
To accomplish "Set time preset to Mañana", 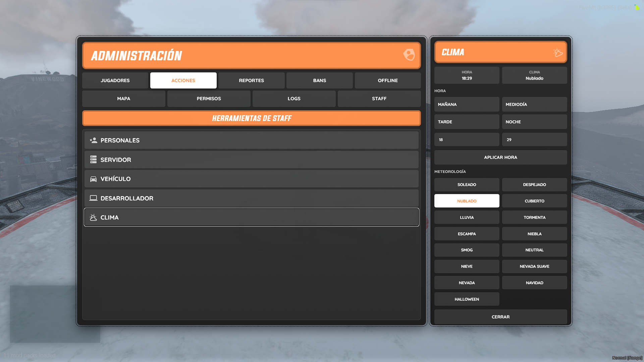I will [x=467, y=104].
